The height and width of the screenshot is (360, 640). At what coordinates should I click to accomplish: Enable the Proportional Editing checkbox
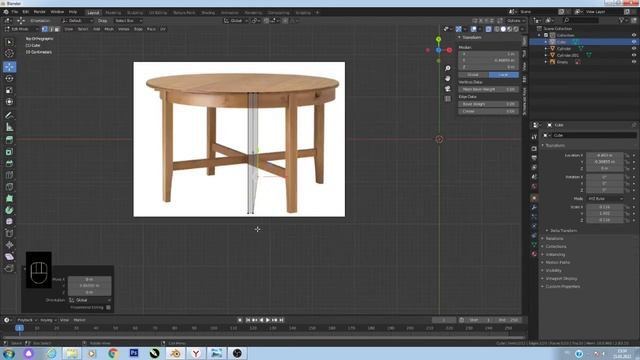(108, 307)
